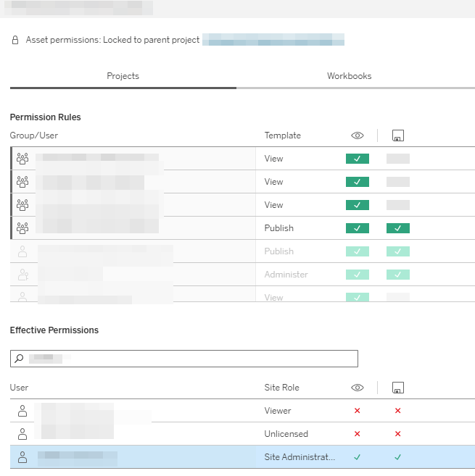
Task: Click the save icon in Effective Permissions header
Action: point(397,388)
